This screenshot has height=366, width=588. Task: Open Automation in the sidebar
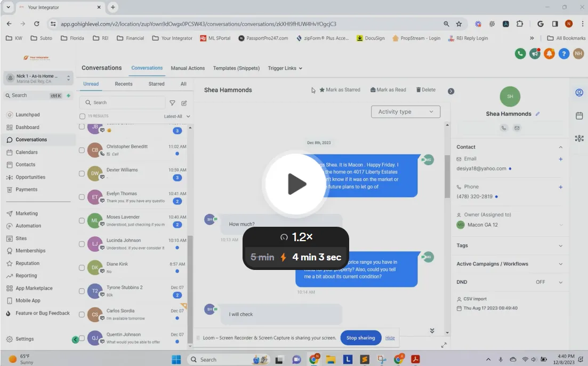[28, 226]
